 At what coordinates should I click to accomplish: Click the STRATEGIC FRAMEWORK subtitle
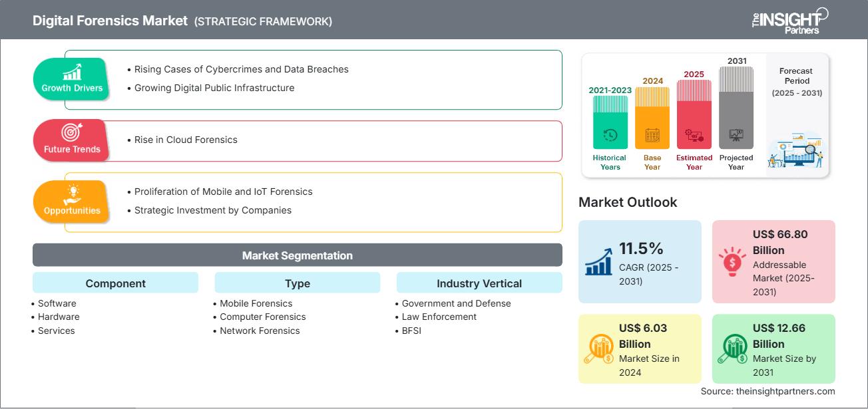pyautogui.click(x=263, y=21)
